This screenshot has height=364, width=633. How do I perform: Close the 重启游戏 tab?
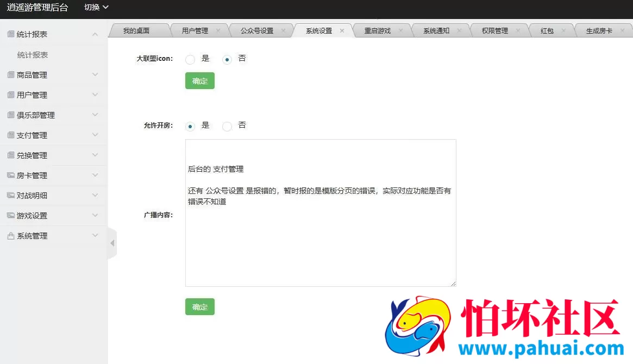click(400, 30)
